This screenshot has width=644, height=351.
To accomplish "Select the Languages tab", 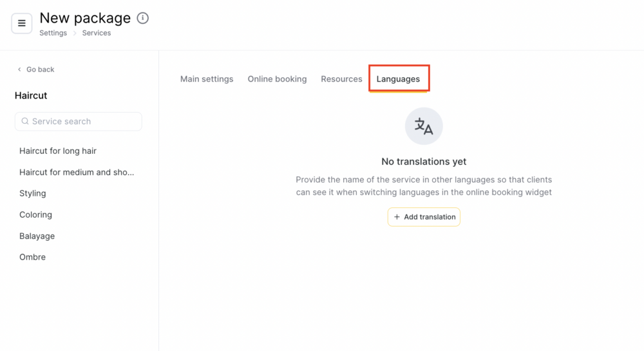I will [x=399, y=79].
